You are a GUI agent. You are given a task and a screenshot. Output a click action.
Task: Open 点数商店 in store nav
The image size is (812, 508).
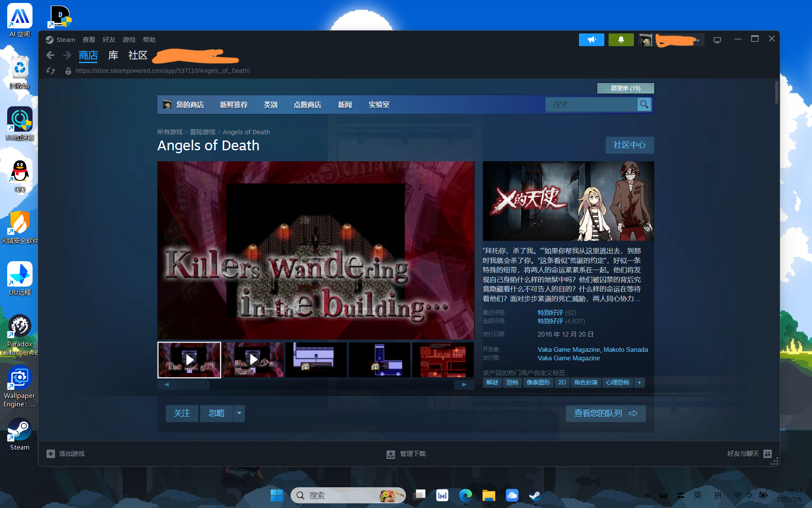tap(307, 105)
